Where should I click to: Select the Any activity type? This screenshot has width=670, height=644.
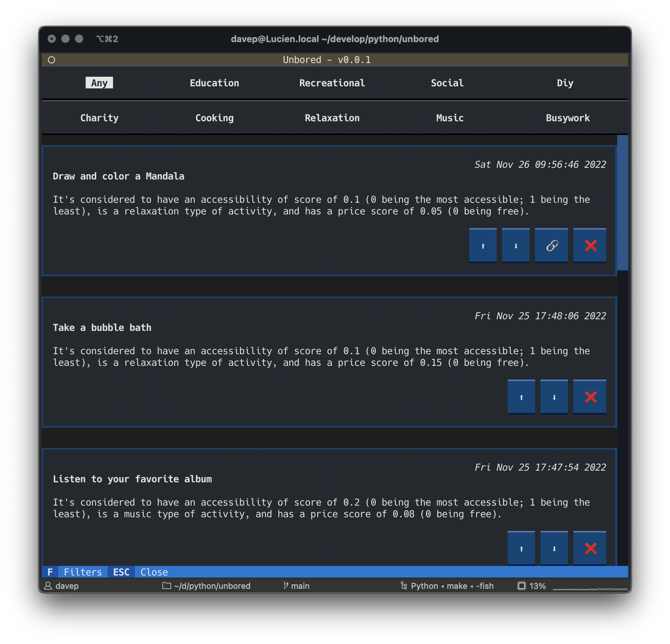[x=99, y=83]
